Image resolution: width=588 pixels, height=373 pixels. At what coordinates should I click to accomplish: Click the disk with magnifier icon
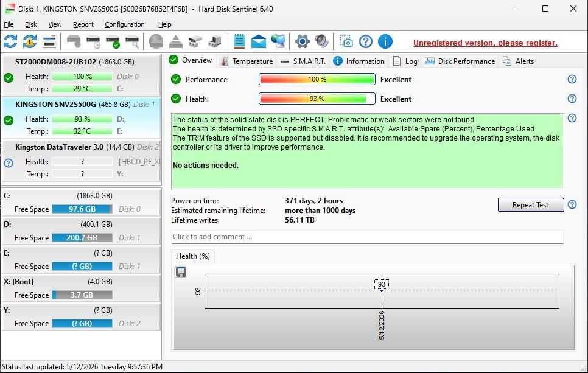(132, 41)
